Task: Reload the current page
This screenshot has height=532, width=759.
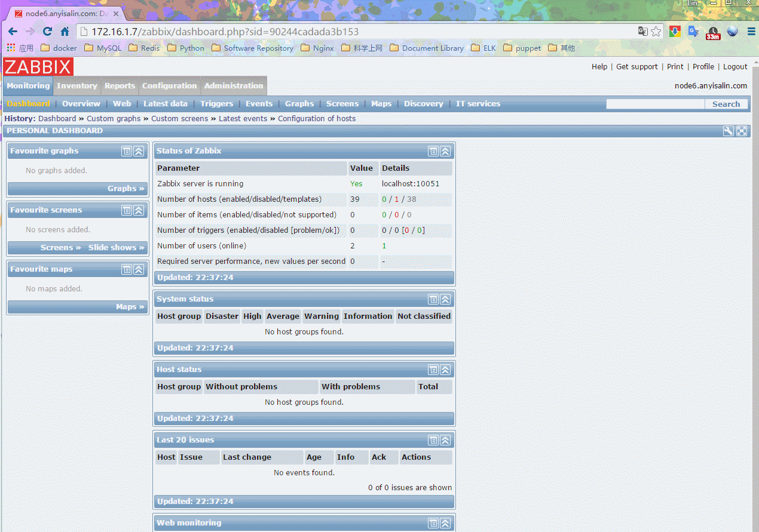Action: tap(47, 32)
